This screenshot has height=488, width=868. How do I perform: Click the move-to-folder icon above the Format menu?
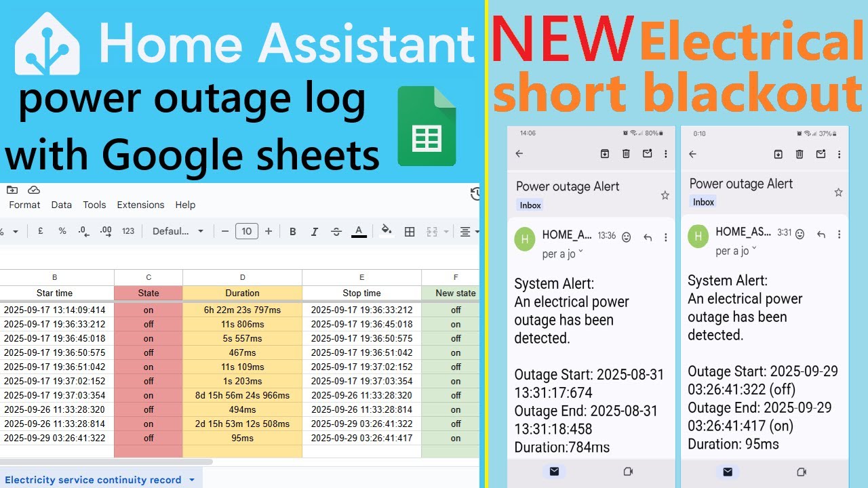coord(12,190)
